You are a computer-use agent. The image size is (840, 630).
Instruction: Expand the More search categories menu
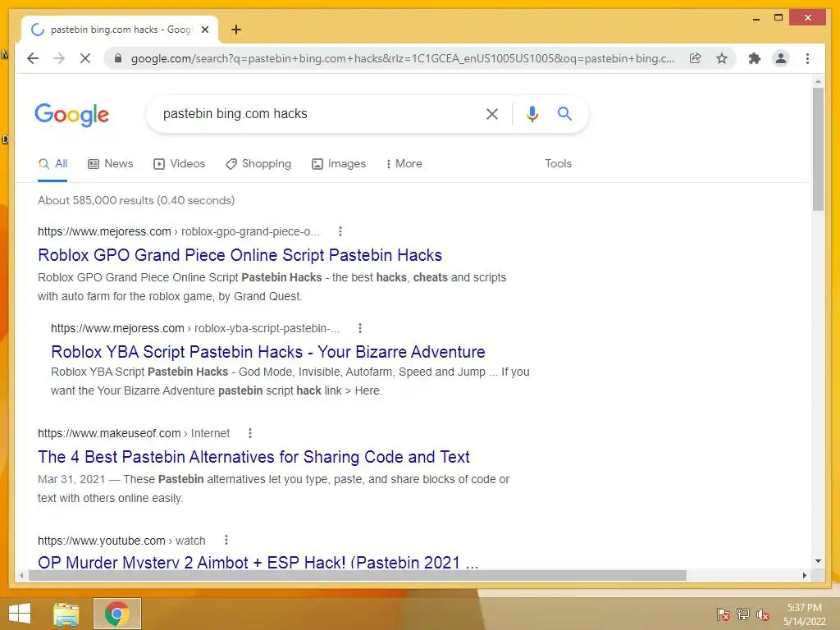point(404,164)
